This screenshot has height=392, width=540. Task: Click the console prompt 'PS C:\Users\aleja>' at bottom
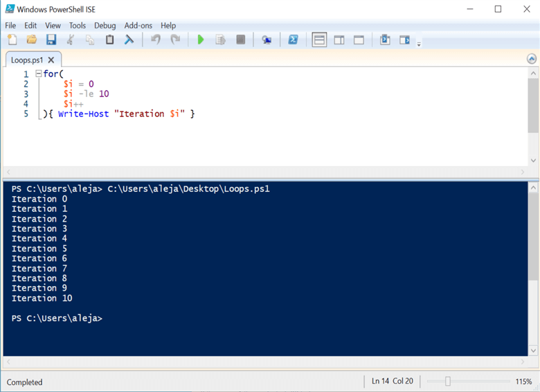pyautogui.click(x=57, y=318)
